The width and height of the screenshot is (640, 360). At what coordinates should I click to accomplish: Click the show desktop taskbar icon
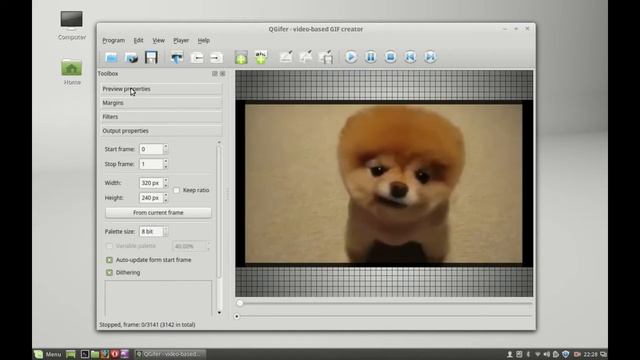pyautogui.click(x=71, y=354)
